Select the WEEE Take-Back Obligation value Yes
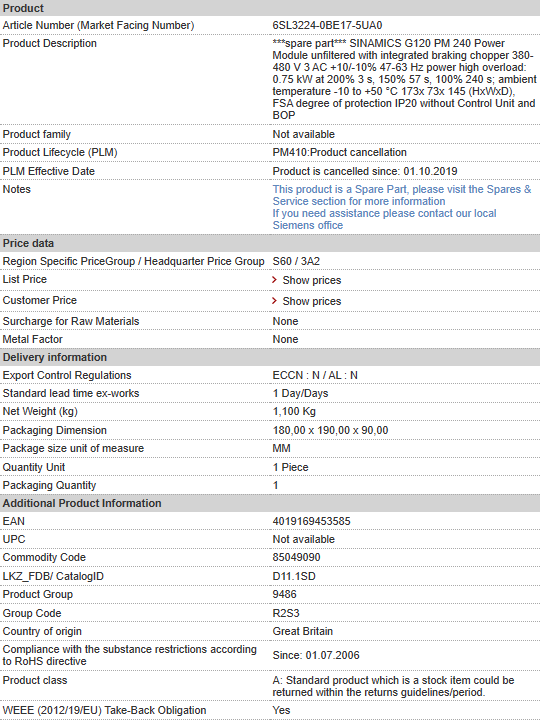This screenshot has width=544, height=723. (281, 711)
